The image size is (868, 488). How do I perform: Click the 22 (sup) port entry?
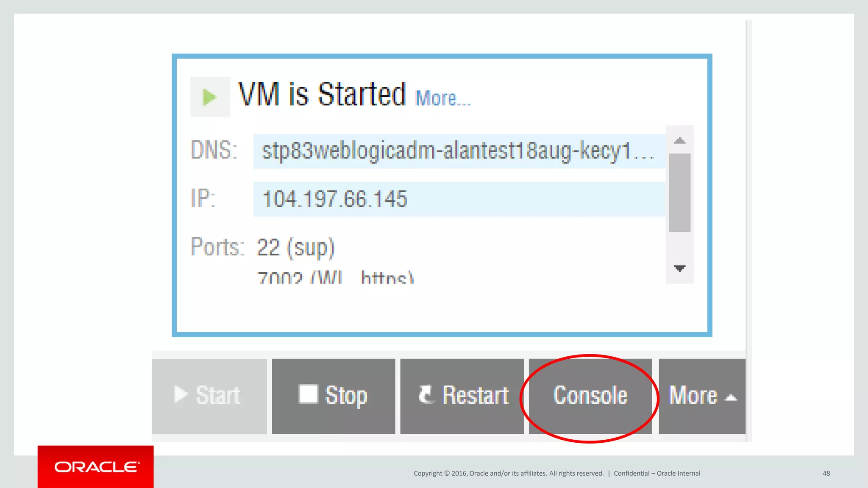pos(296,247)
